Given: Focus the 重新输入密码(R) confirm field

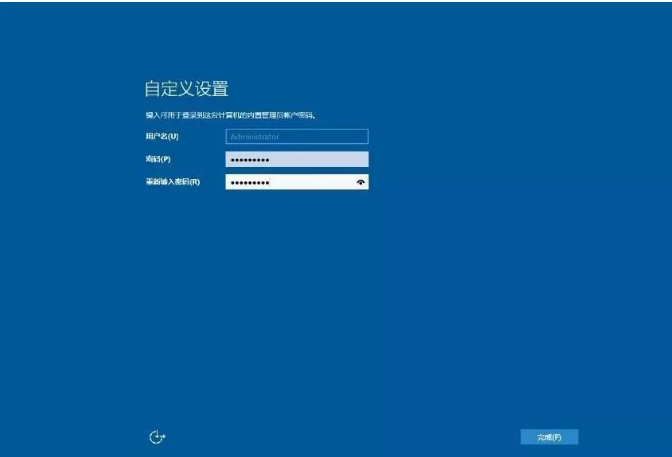Looking at the screenshot, I should [297, 182].
